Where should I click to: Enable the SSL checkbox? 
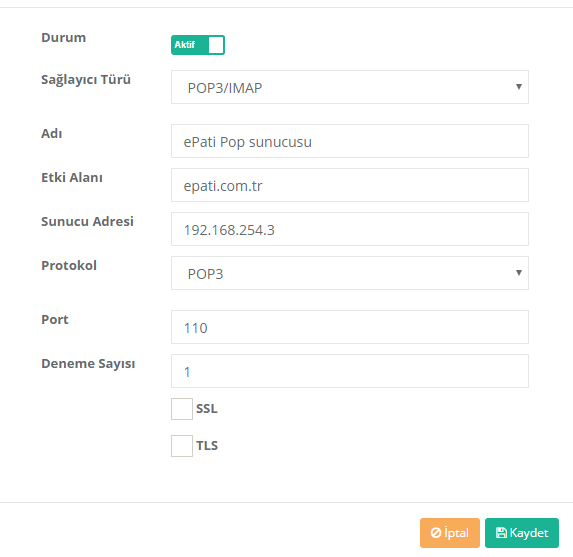[x=182, y=409]
